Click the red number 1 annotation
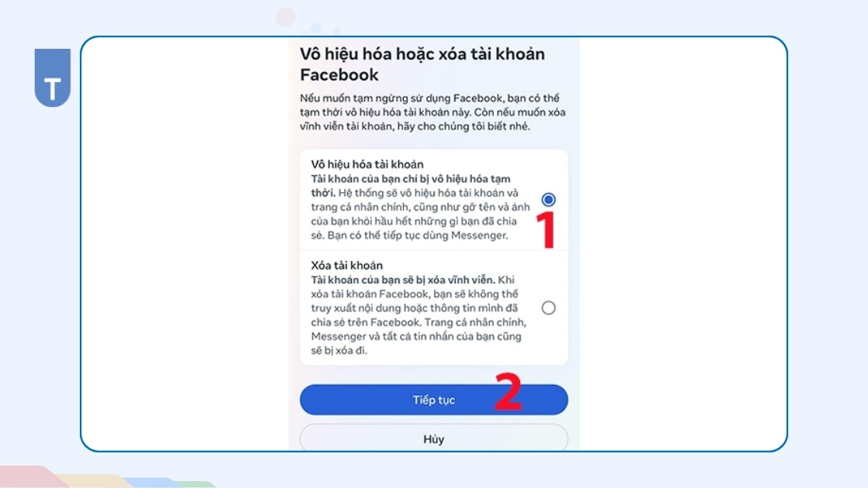The height and width of the screenshot is (488, 868). 546,229
